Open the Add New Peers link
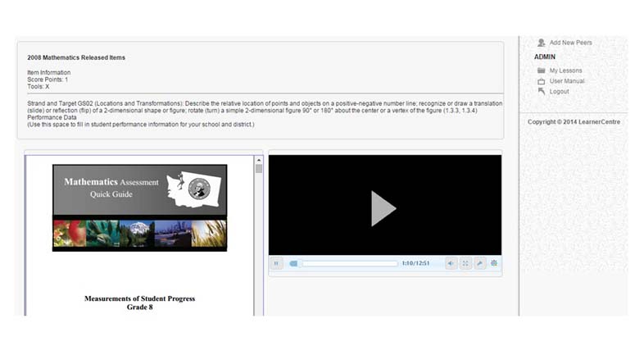 tap(570, 43)
